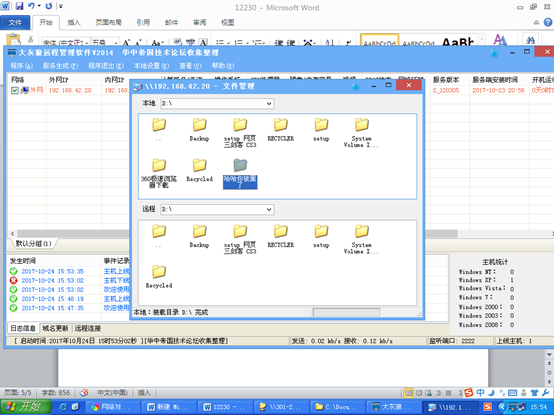
Task: Switch to Word 引用 tab
Action: (143, 23)
